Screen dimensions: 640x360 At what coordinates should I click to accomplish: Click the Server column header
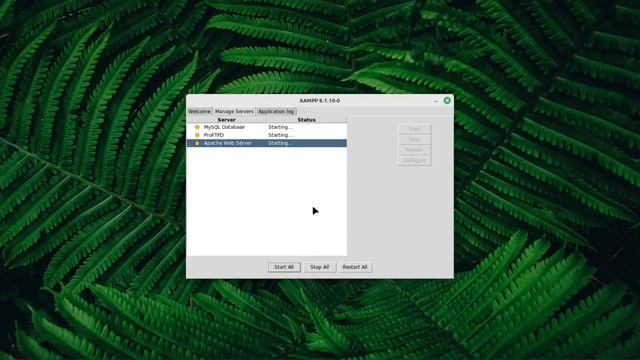[227, 120]
